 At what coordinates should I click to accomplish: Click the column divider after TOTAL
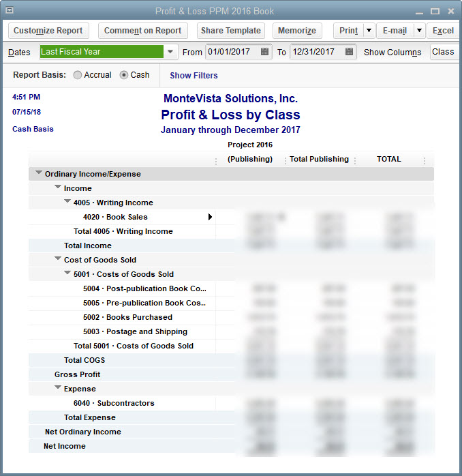[x=425, y=160]
